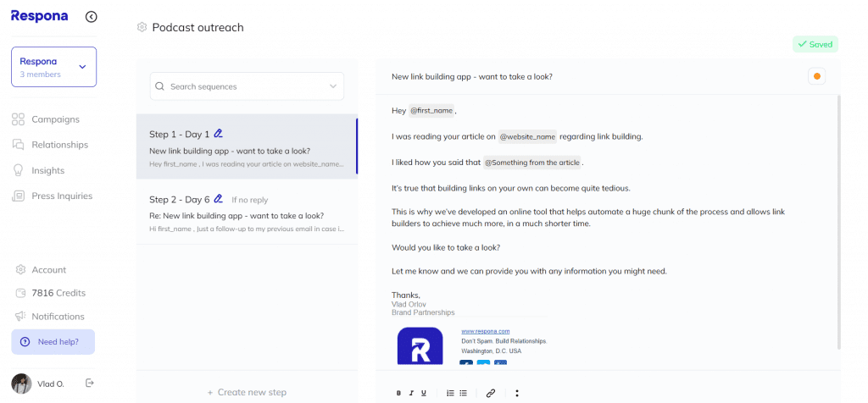Screen dimensions: 868x403
Task: Open the Podcast outreach settings gear
Action: pyautogui.click(x=142, y=27)
